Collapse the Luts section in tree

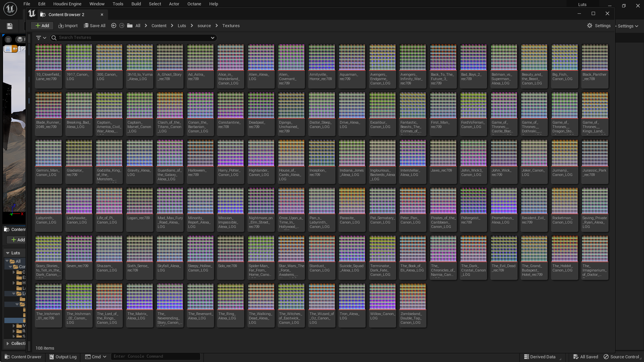coord(8,253)
